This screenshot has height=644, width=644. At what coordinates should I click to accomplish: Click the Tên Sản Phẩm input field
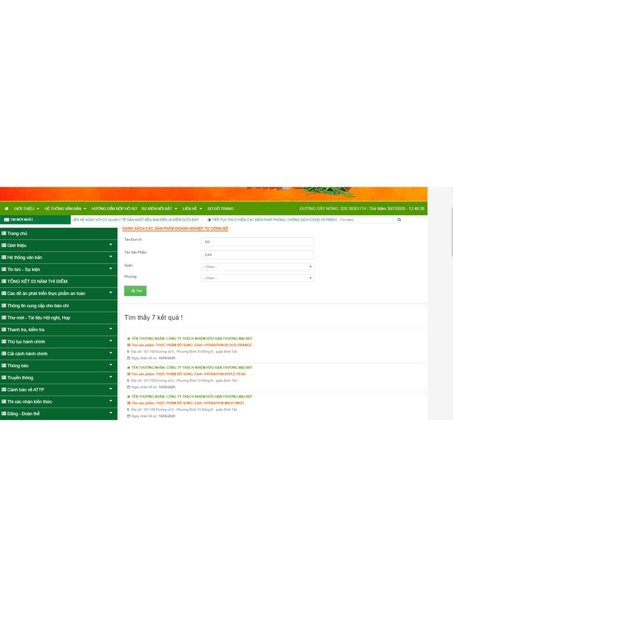[257, 255]
